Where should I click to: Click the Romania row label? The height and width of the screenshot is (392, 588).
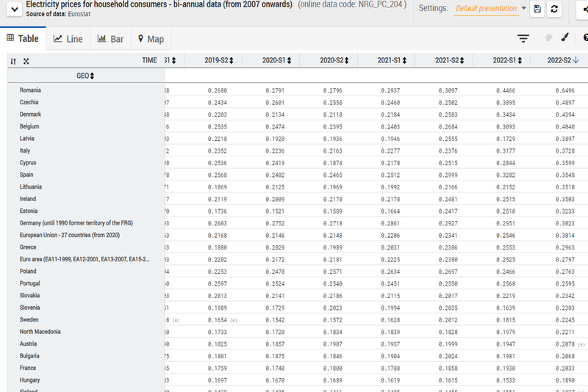tap(30, 90)
